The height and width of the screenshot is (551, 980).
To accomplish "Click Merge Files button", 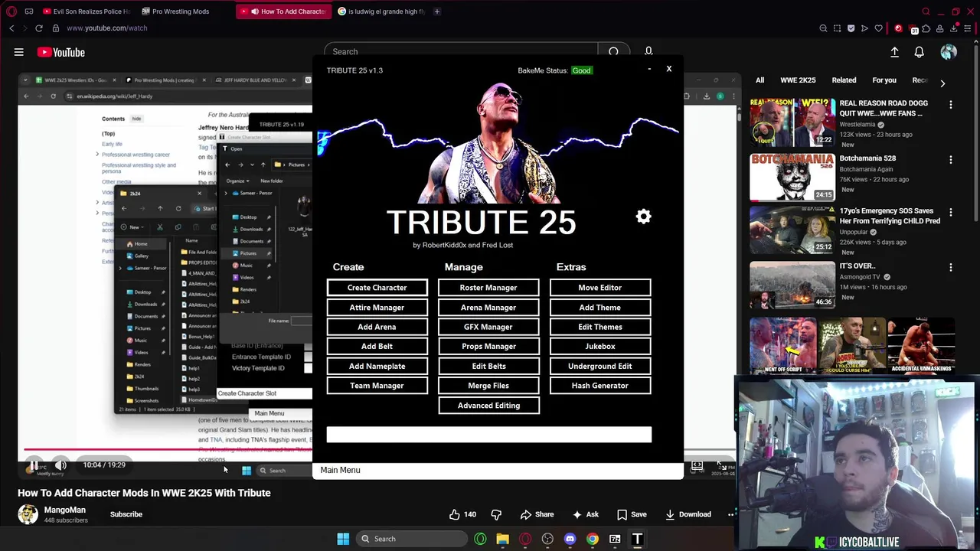I will 488,386.
